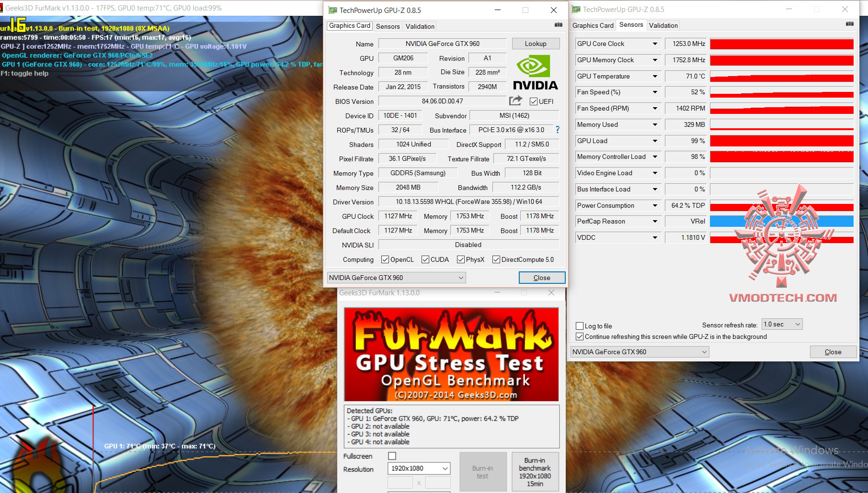The image size is (868, 493).
Task: Open the Bus Interface Load sensor dropdown
Action: [x=655, y=190]
